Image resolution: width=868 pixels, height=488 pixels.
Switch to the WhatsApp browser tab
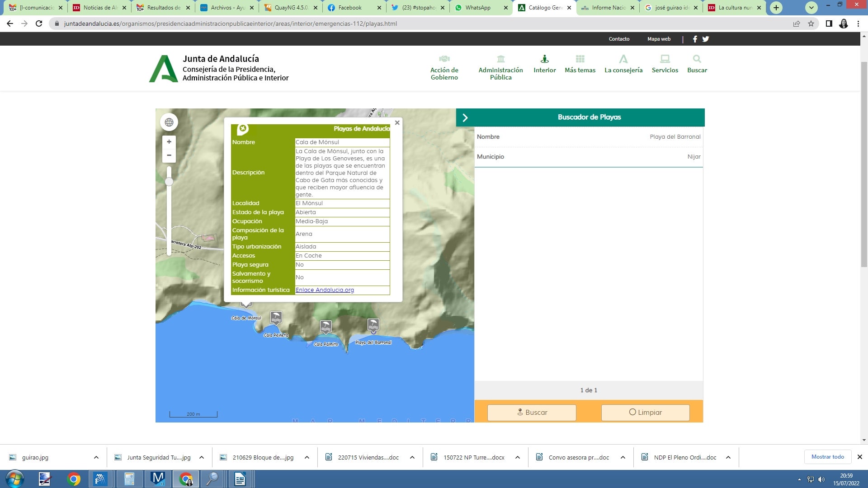point(478,8)
